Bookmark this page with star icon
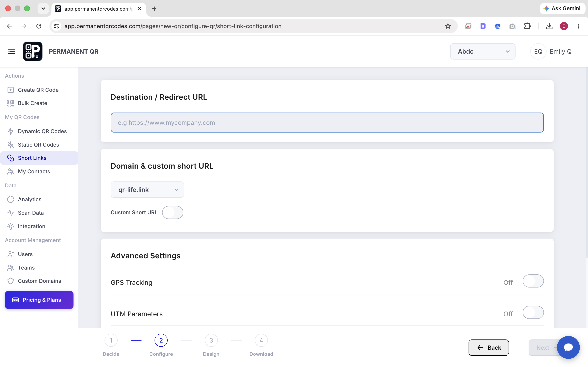Image resolution: width=588 pixels, height=367 pixels. tap(448, 26)
